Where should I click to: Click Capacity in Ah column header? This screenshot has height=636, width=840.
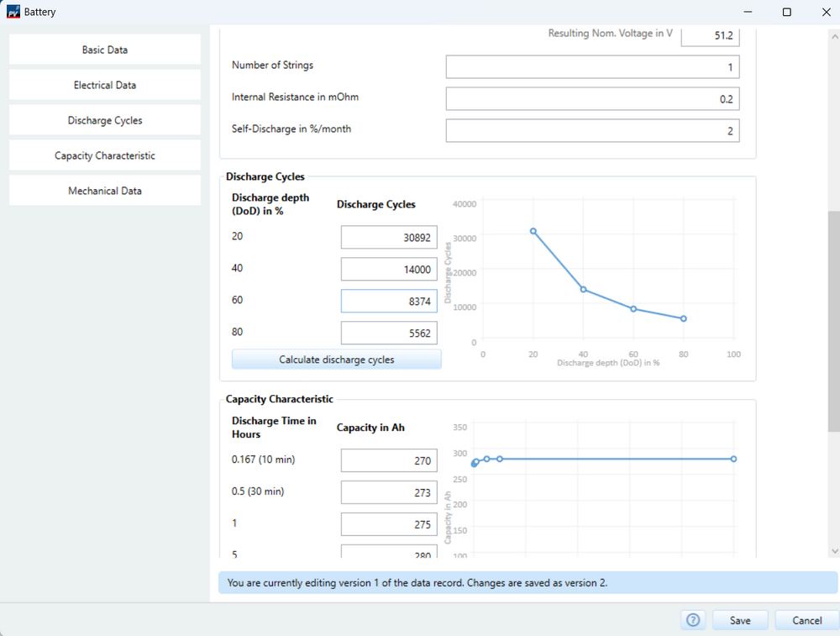point(370,428)
